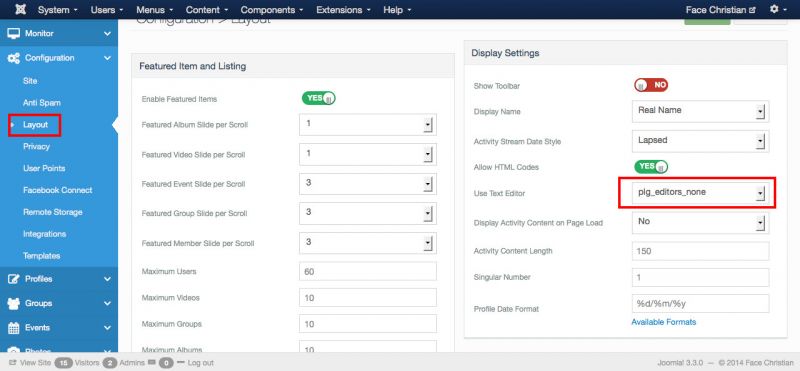Expand the Monitor sidebar section
The height and width of the screenshot is (371, 800).
[x=107, y=34]
